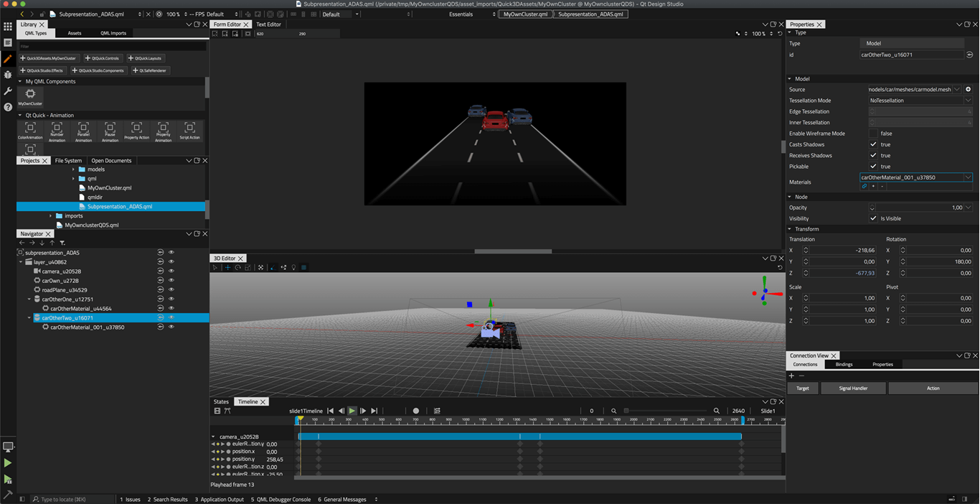Collapse the camera_u20528 node in Navigator
Image resolution: width=980 pixels, height=504 pixels.
[x=213, y=437]
